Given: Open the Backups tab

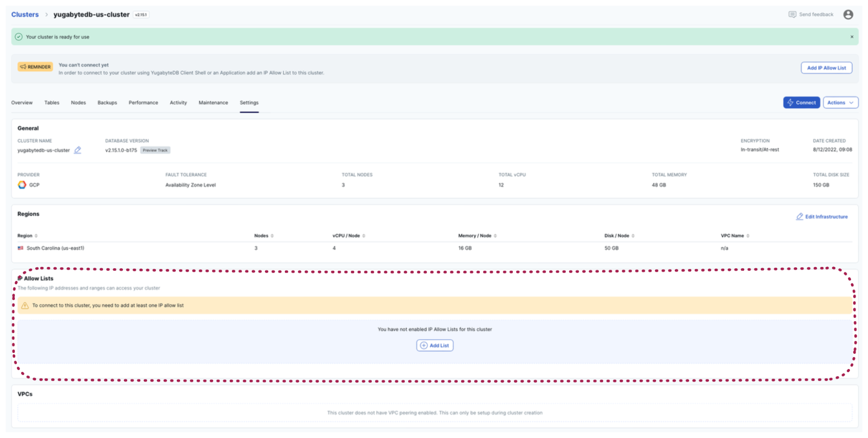Looking at the screenshot, I should 107,102.
